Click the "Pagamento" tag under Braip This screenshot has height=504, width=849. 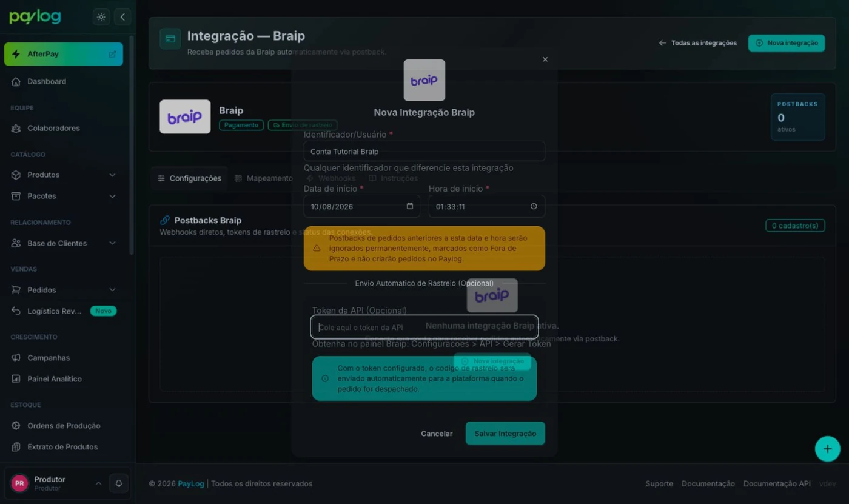241,125
